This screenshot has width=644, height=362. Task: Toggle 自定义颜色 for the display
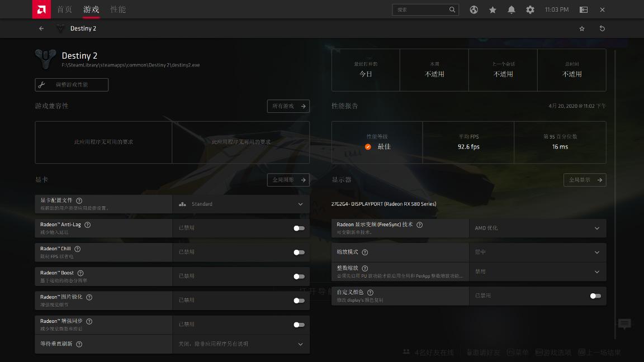pos(594,296)
